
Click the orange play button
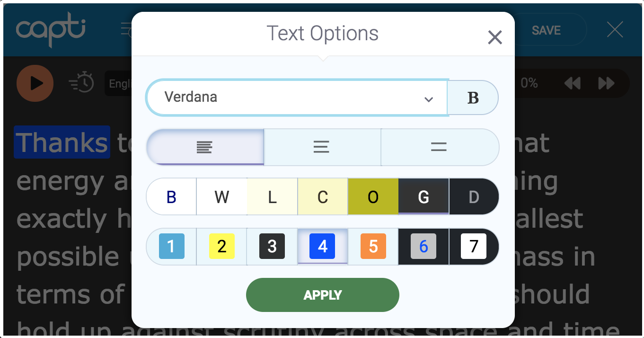(35, 83)
